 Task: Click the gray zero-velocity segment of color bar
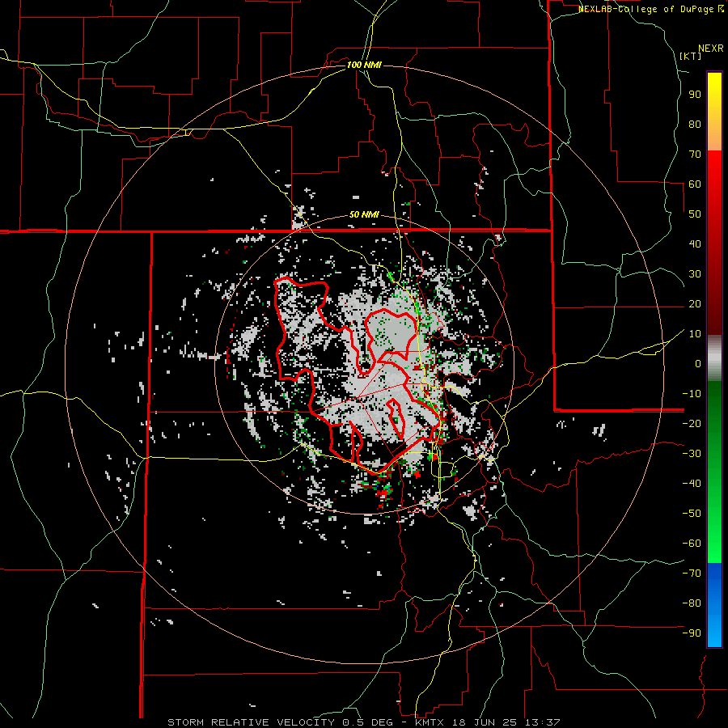point(714,358)
